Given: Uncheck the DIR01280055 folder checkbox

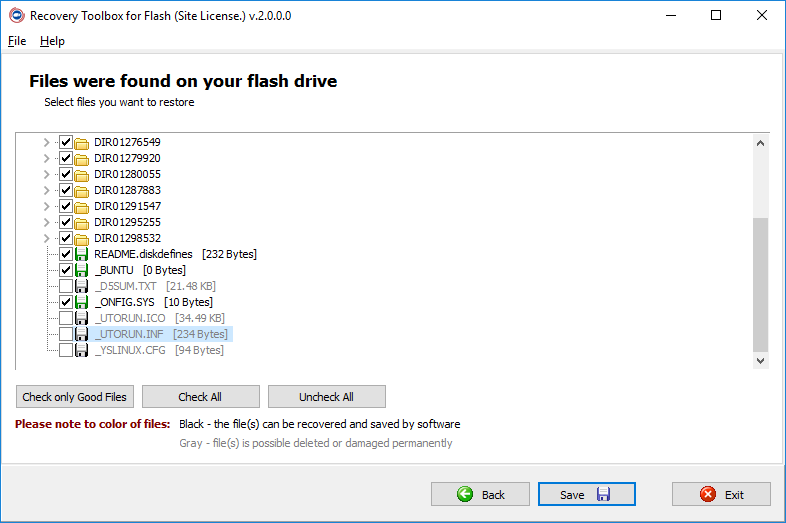Looking at the screenshot, I should point(66,174).
